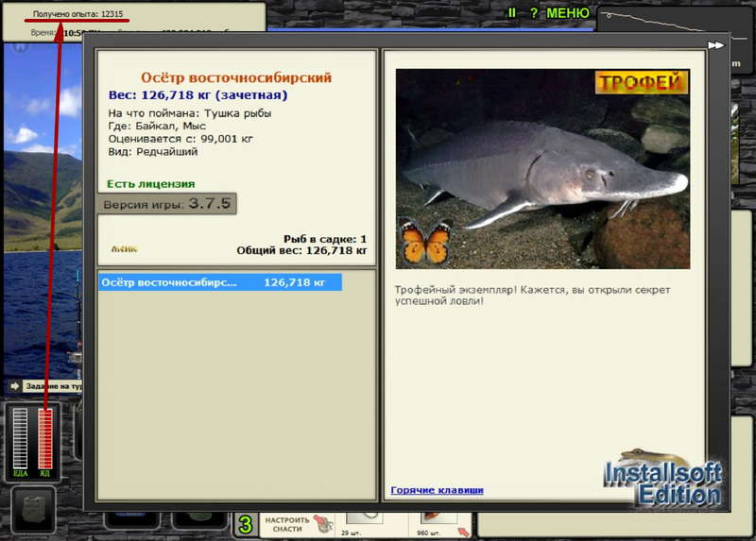The height and width of the screenshot is (541, 756).
Task: Click the white fast-forward arrows icon
Action: (x=716, y=45)
